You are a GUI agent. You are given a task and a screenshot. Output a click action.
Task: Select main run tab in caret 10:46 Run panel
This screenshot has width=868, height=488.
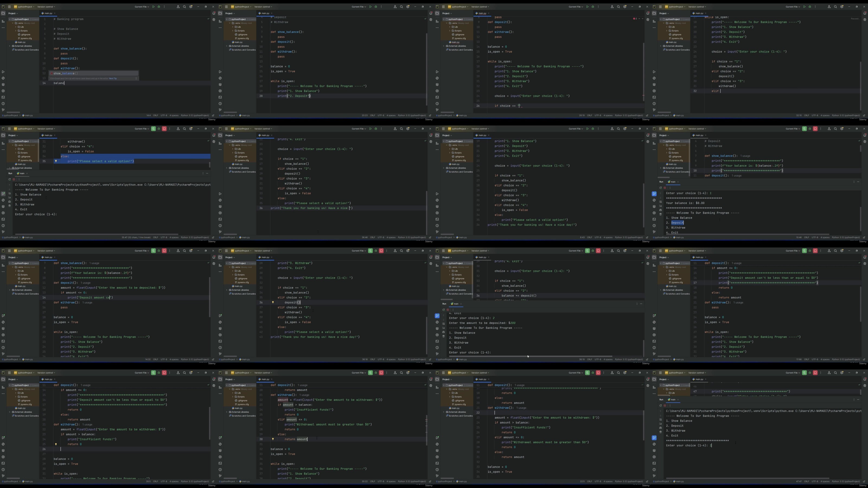[673, 182]
